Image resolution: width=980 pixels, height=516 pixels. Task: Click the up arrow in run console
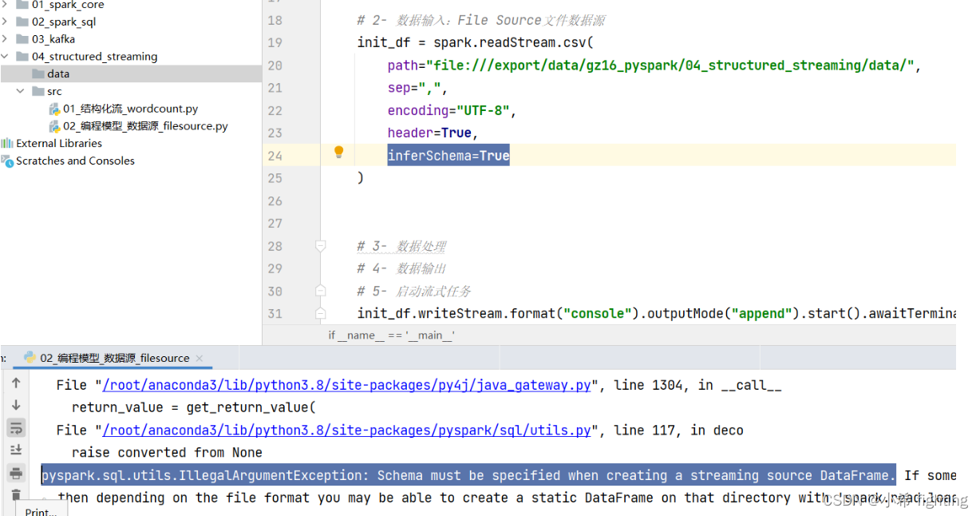[16, 384]
